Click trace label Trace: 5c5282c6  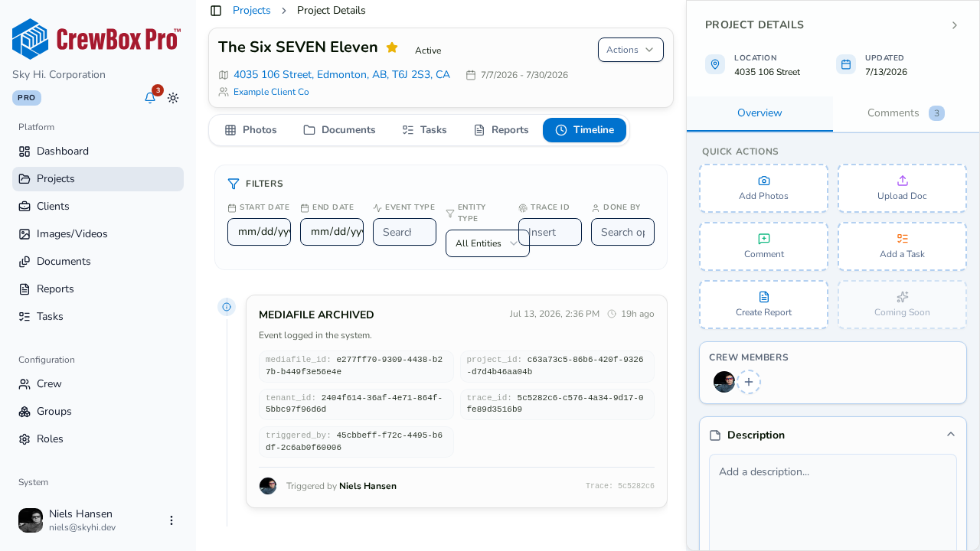(x=620, y=486)
